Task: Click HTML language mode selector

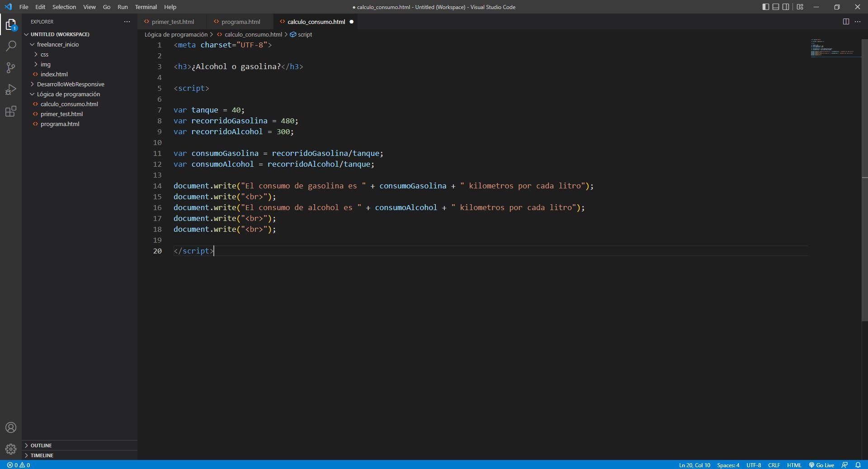Action: point(794,465)
